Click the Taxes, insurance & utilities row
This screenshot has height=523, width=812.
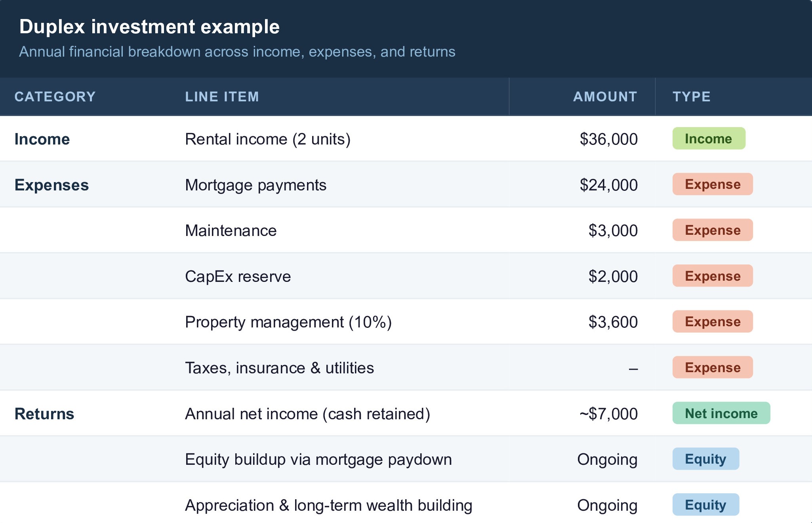click(279, 368)
